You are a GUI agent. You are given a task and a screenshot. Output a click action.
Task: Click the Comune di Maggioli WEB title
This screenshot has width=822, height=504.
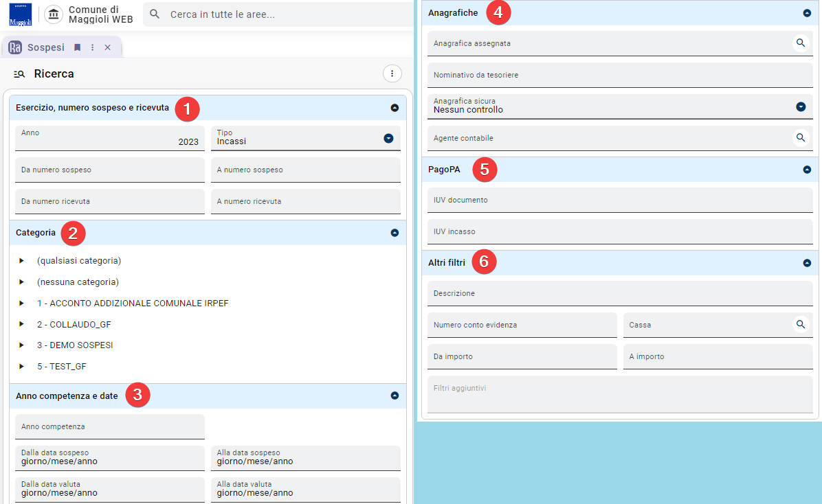pyautogui.click(x=100, y=14)
